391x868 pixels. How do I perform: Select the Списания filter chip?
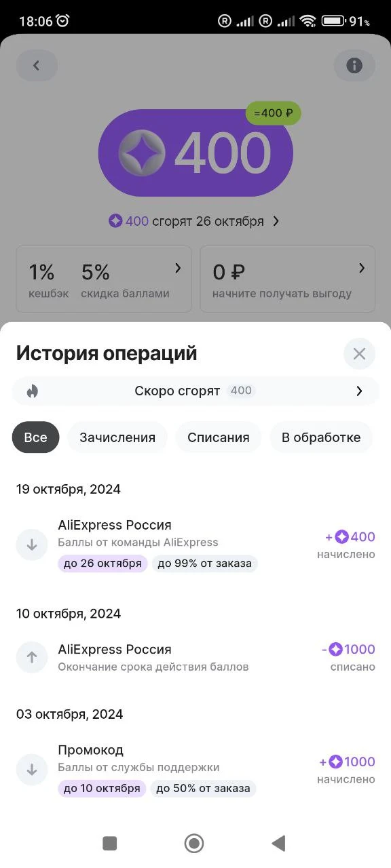coord(219,437)
